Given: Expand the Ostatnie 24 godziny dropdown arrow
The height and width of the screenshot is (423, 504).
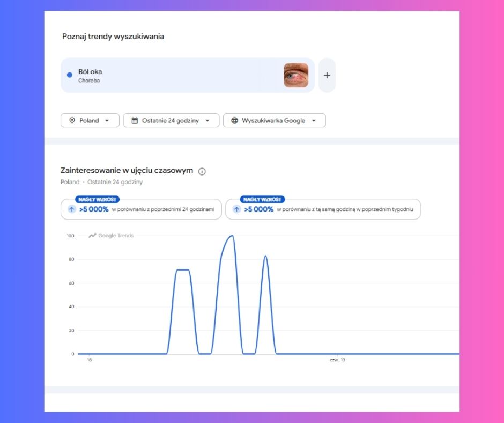Looking at the screenshot, I should click(207, 120).
